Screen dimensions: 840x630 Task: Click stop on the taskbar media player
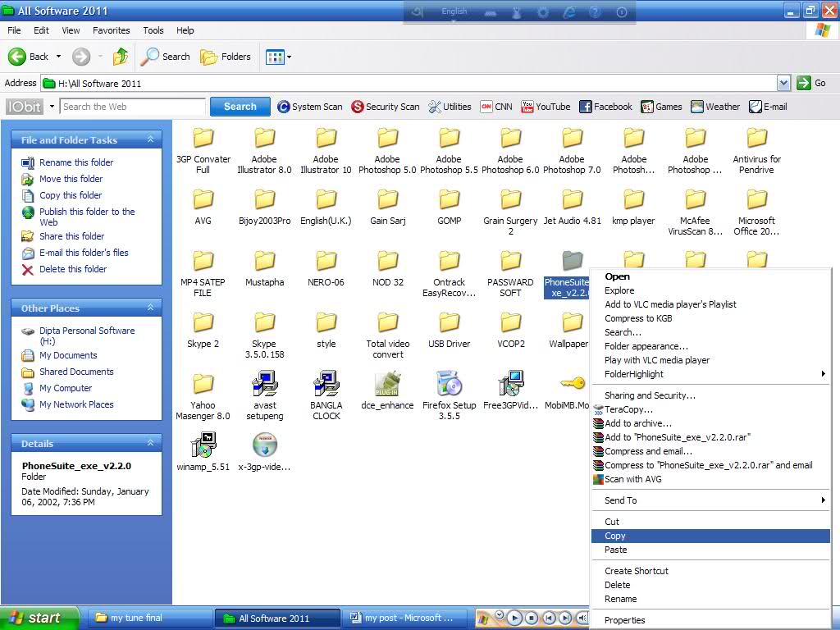pyautogui.click(x=531, y=619)
